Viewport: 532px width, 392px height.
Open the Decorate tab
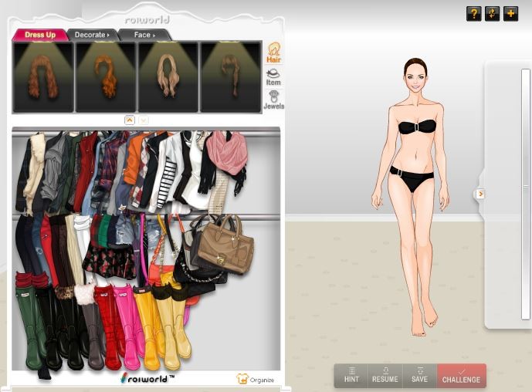point(91,35)
